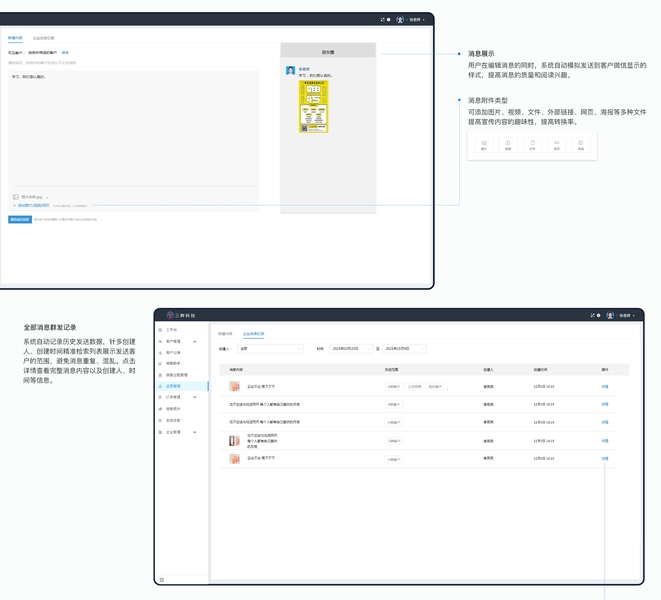
Task: Open user name dropdown in lower window header
Action: pos(627,315)
